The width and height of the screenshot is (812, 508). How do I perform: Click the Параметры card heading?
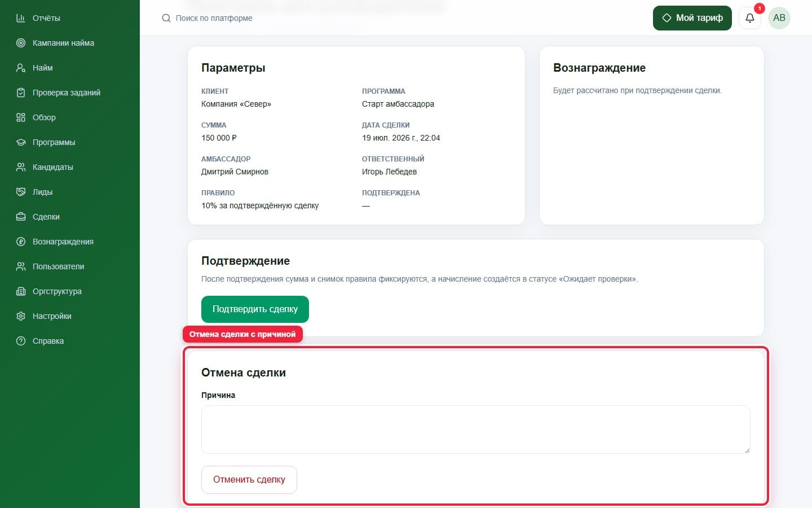click(x=233, y=68)
